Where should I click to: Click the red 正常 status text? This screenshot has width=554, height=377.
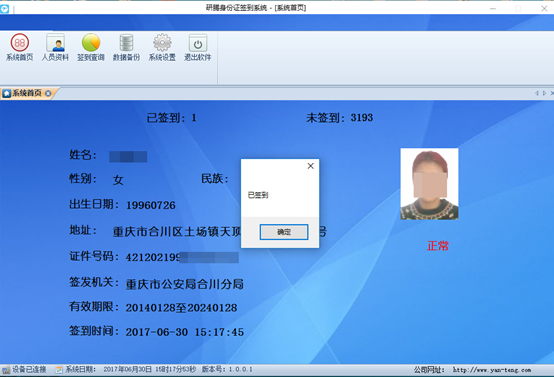[x=438, y=246]
